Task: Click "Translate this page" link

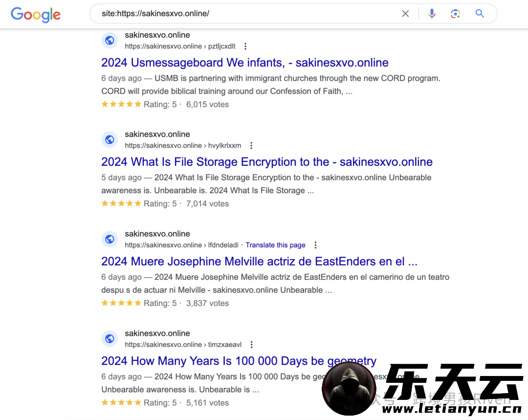Action: [x=275, y=245]
